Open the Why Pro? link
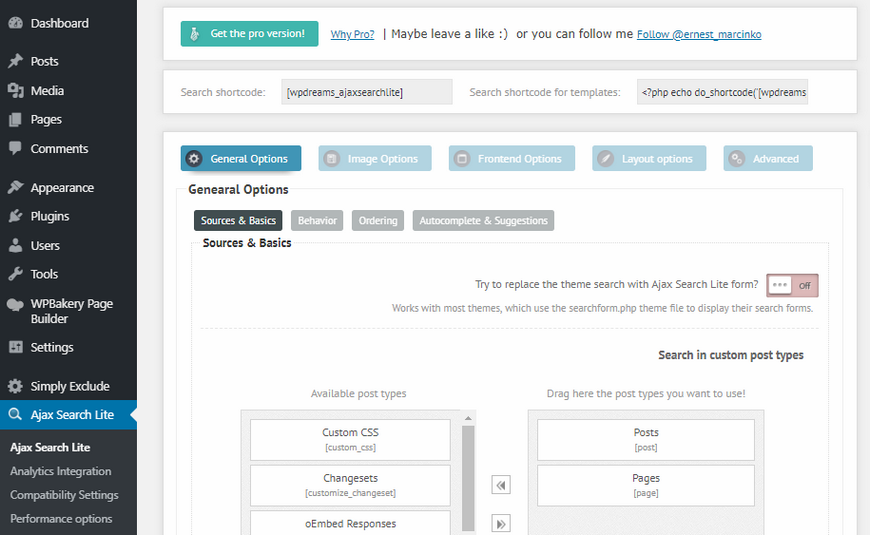This screenshot has width=870, height=535. pyautogui.click(x=352, y=34)
